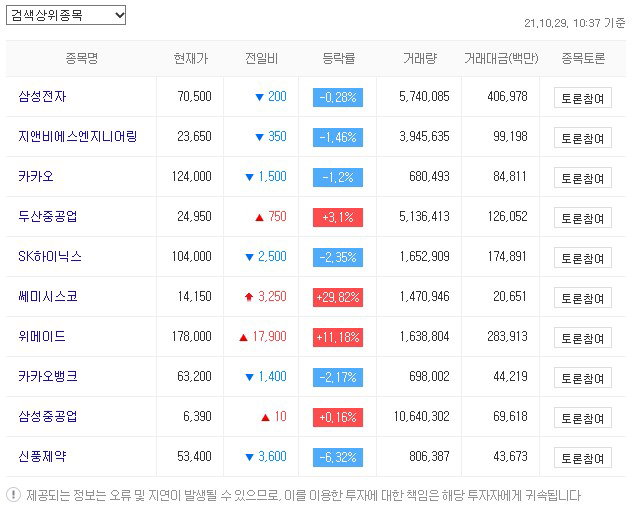Click the +3.1% change badge
Image resolution: width=637 pixels, height=511 pixels.
pyautogui.click(x=338, y=217)
